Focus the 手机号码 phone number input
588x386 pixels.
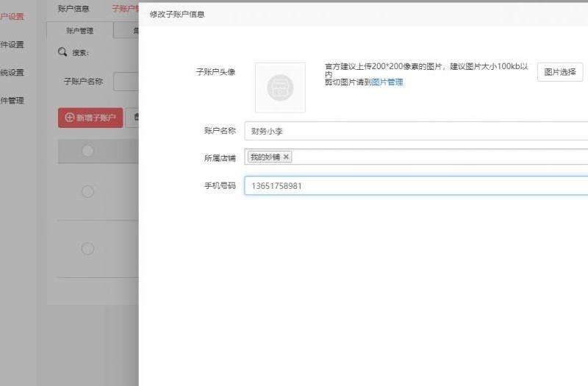[416, 186]
